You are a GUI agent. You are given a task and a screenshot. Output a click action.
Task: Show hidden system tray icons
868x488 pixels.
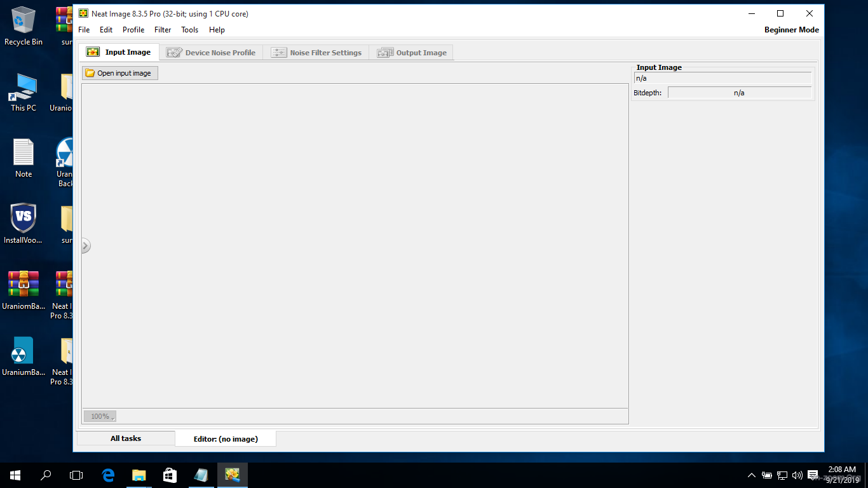(752, 475)
